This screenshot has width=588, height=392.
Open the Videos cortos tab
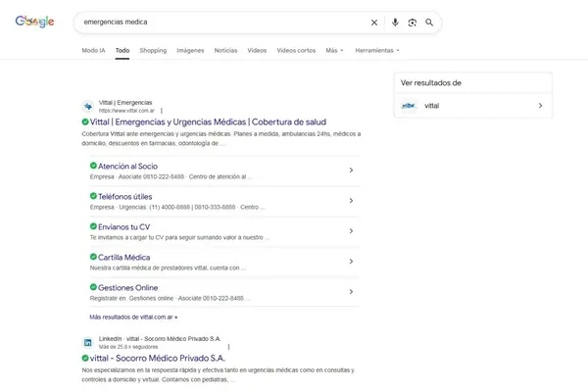coord(296,50)
